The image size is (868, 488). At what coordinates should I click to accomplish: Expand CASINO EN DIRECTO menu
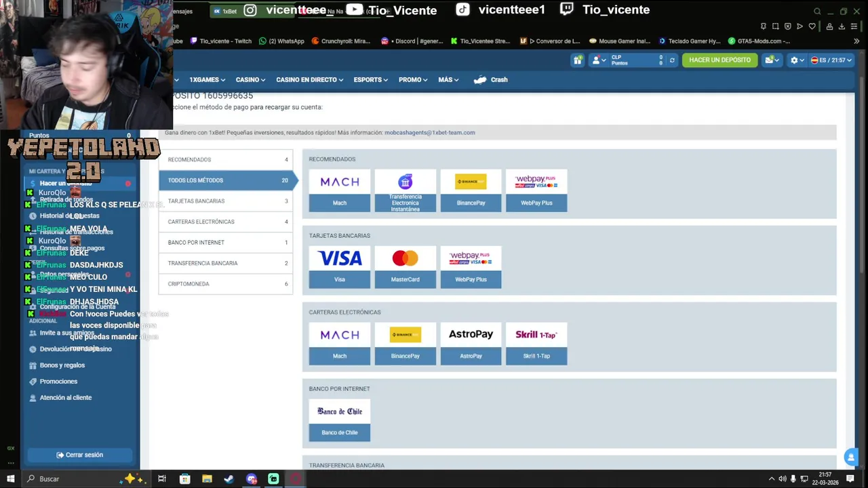click(309, 80)
